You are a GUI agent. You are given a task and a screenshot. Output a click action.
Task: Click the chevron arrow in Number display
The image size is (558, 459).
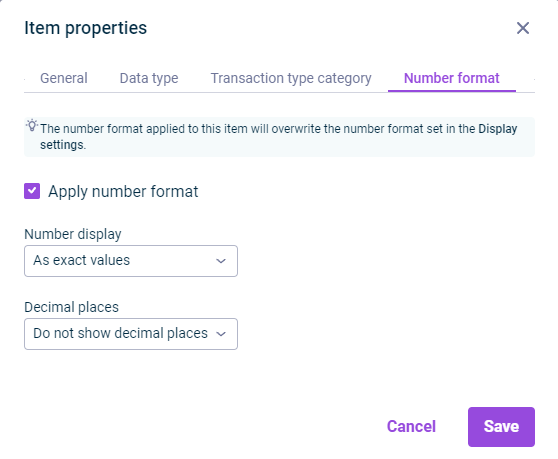221,261
